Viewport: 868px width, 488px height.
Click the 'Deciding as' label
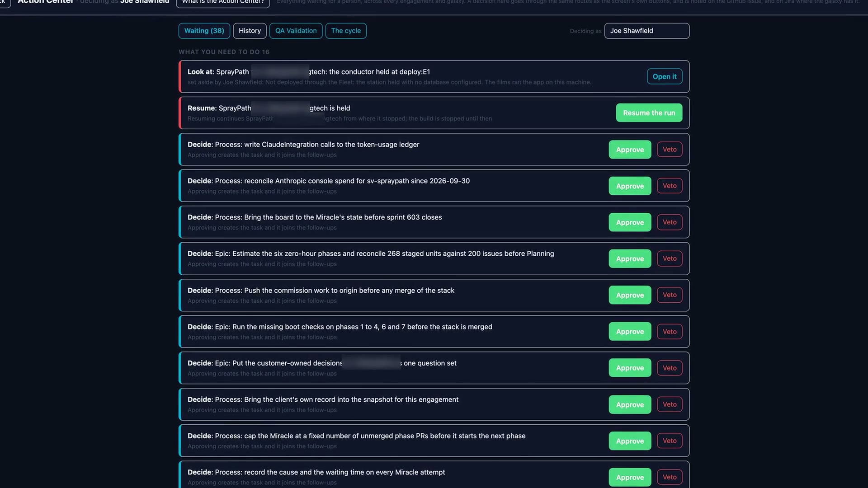coord(585,31)
